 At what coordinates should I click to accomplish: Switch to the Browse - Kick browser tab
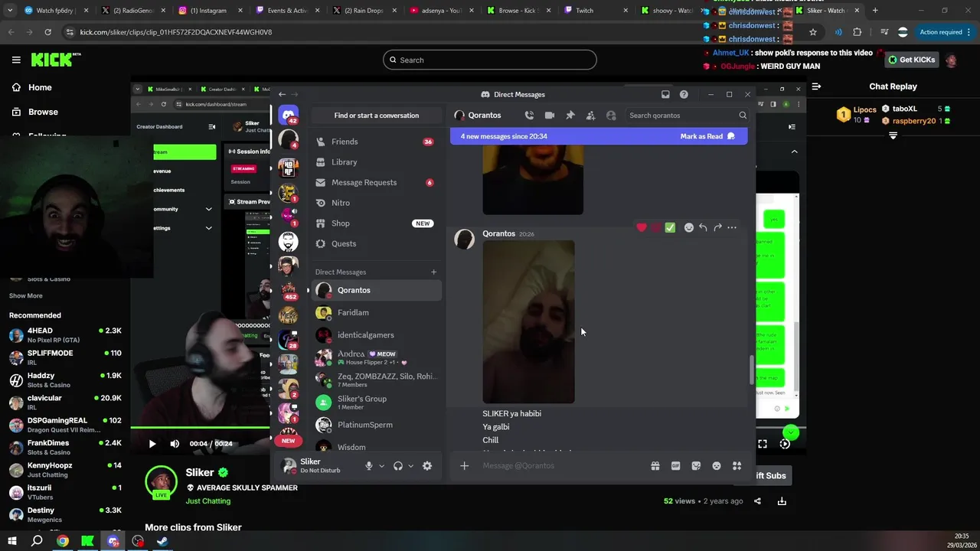518,11
